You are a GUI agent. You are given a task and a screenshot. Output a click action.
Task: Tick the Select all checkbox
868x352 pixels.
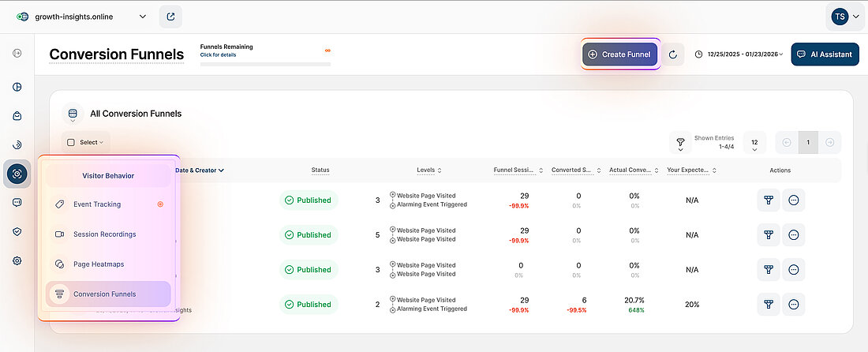click(x=71, y=142)
